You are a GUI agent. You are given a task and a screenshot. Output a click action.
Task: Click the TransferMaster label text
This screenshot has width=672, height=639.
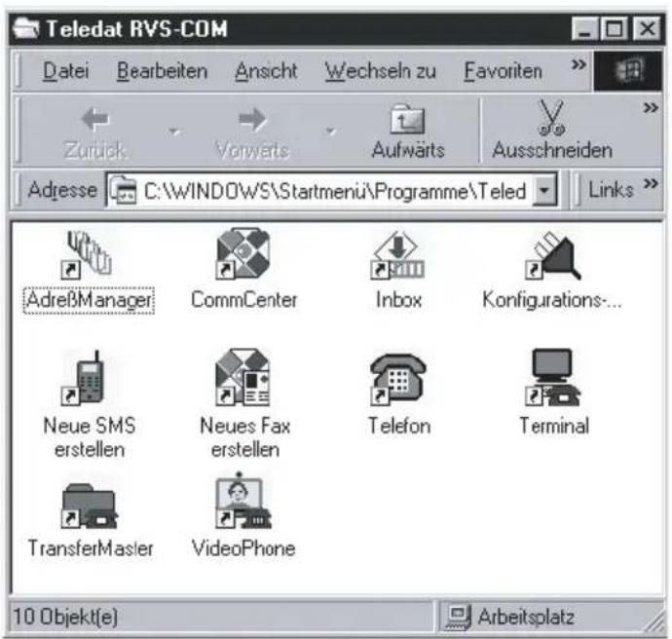[90, 548]
